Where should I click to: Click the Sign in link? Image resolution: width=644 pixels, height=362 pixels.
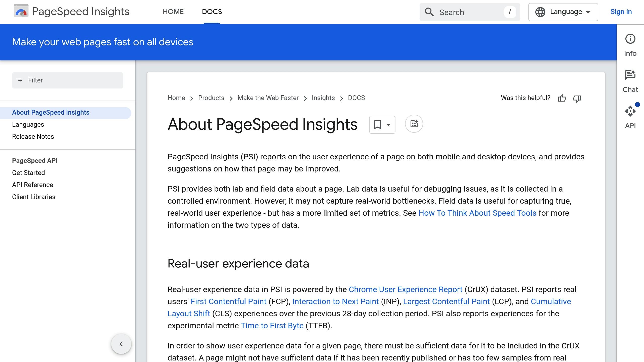(x=621, y=12)
